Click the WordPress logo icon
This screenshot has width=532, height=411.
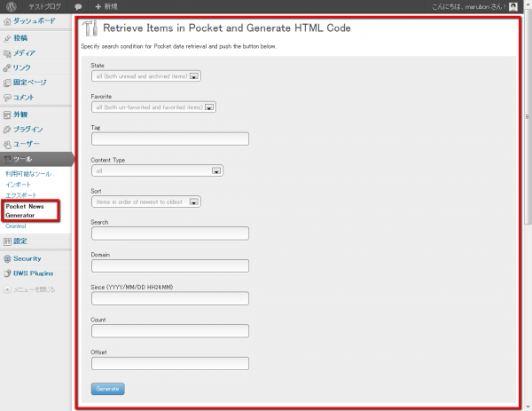12,6
